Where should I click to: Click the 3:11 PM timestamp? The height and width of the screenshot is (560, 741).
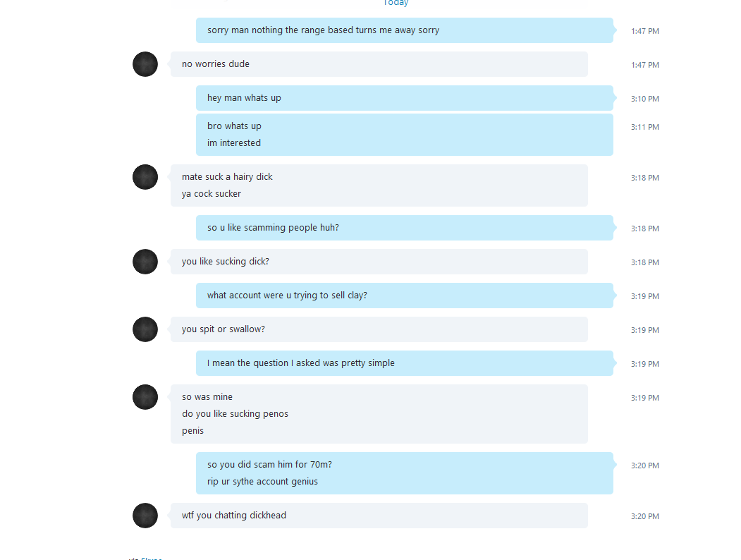tap(644, 127)
